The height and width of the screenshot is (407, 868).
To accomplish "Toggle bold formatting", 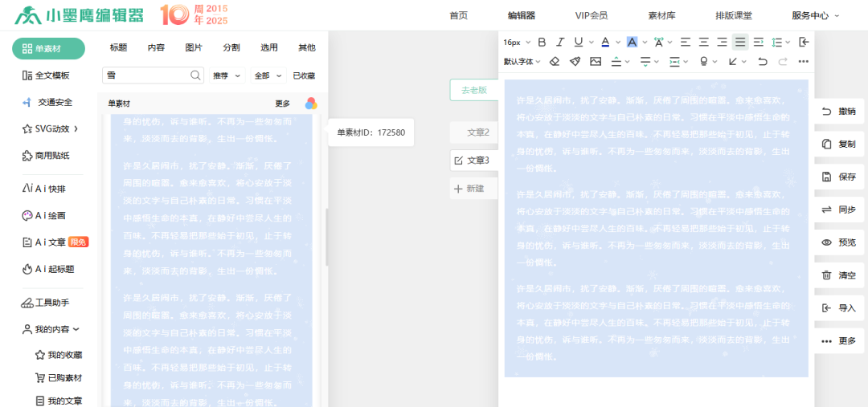I will [x=542, y=42].
